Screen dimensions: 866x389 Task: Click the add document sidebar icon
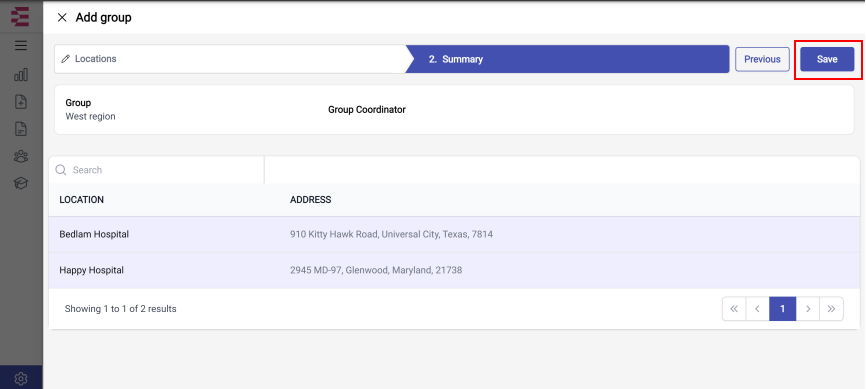[21, 102]
